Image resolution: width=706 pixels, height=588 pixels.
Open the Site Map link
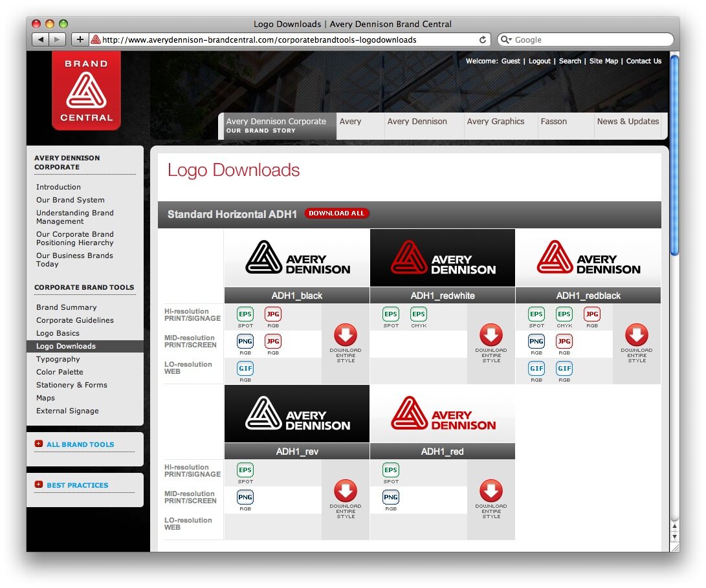[603, 61]
